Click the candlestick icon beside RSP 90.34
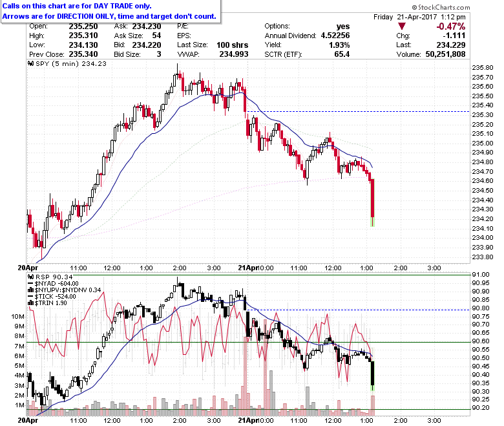The image size is (504, 426). tap(31, 277)
